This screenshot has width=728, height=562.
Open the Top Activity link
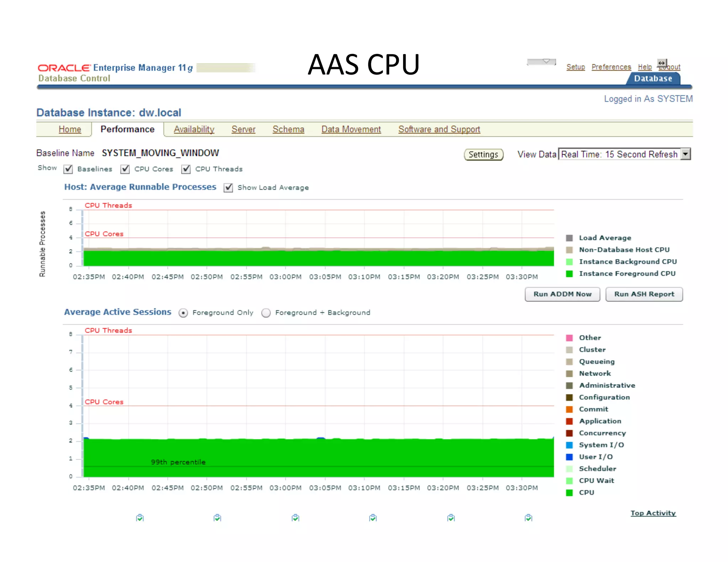[653, 513]
